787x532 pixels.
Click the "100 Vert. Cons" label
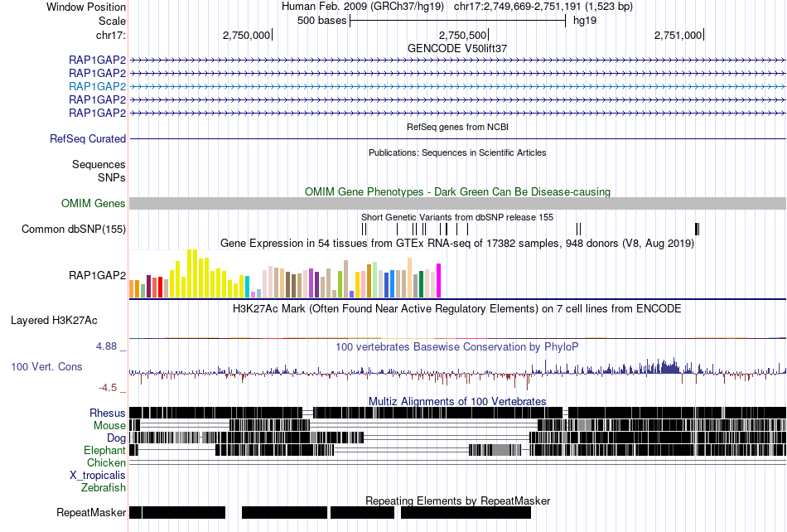tap(46, 366)
